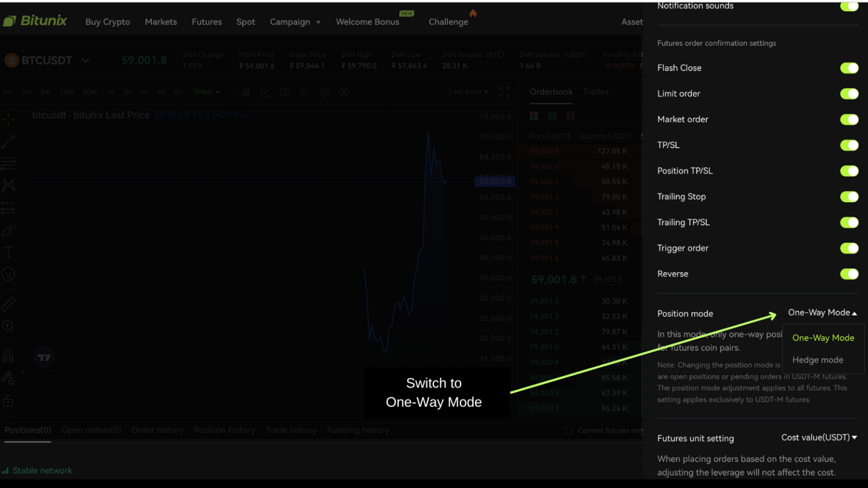Open the Markets menu
868x488 pixels.
[160, 21]
